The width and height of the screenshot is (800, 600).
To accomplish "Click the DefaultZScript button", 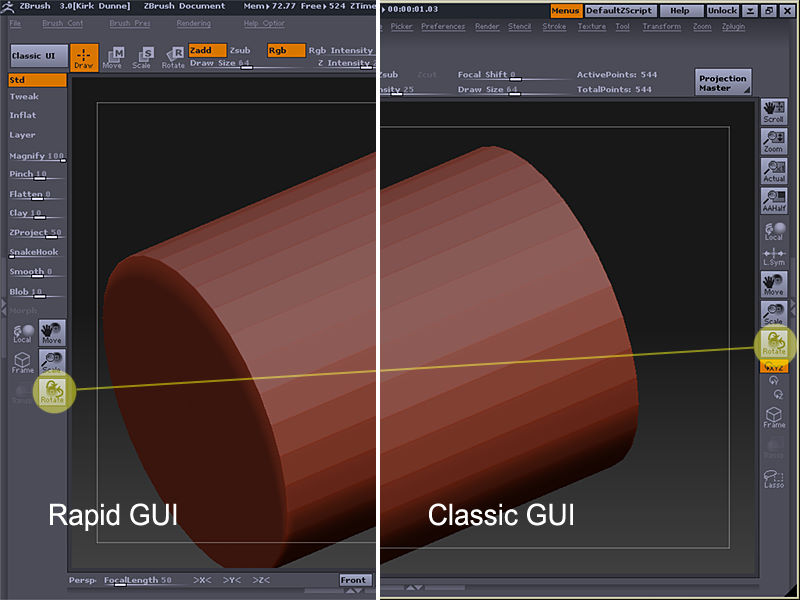I will tap(619, 11).
